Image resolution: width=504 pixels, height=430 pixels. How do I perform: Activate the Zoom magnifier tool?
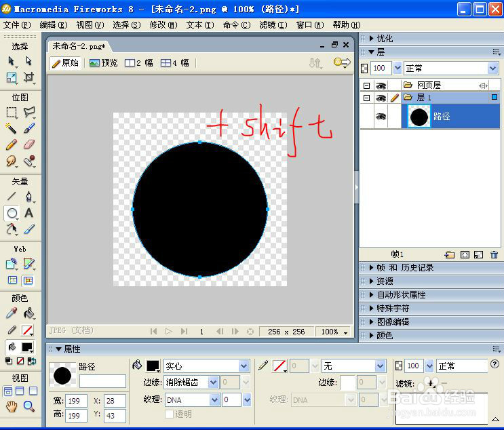click(28, 406)
